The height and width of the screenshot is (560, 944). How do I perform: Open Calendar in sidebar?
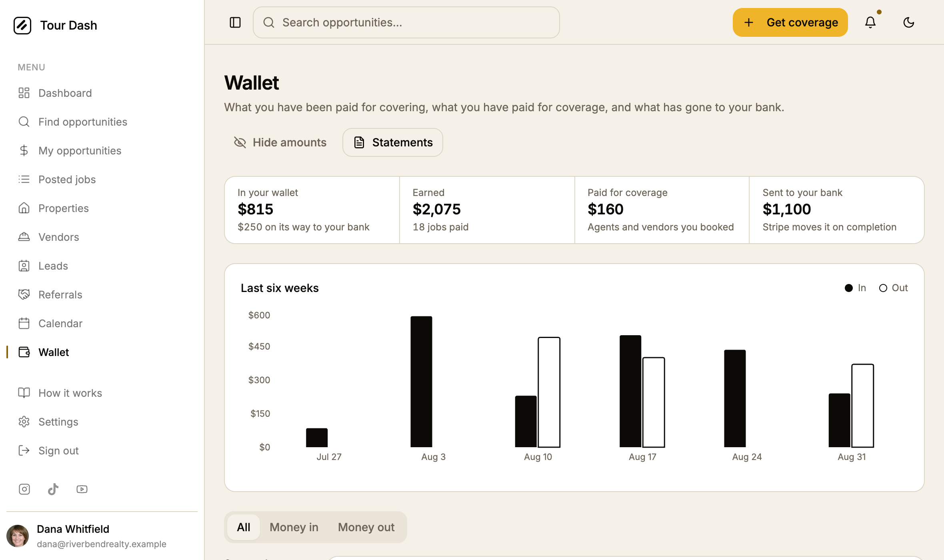click(102, 323)
